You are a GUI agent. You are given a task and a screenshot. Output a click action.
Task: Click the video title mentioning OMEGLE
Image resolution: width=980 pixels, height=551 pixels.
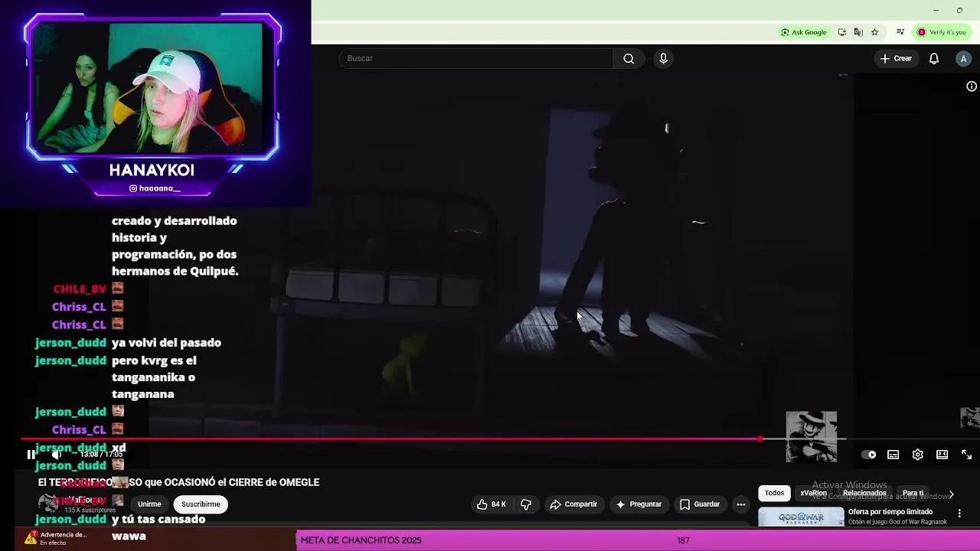pyautogui.click(x=178, y=482)
